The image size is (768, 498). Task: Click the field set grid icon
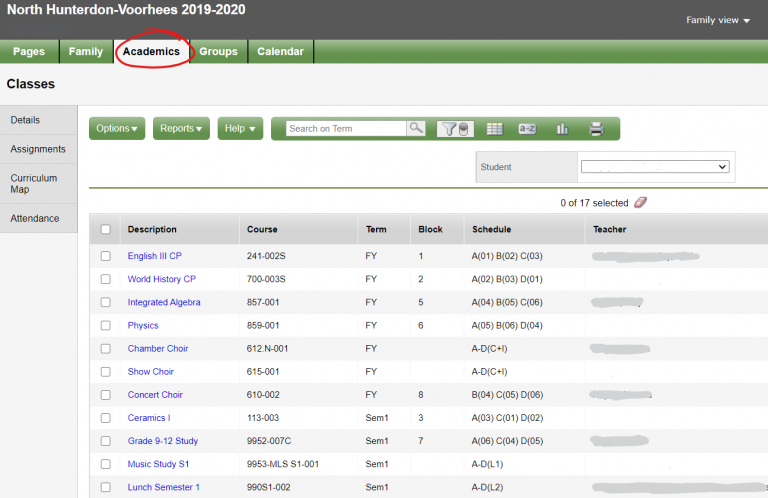494,129
